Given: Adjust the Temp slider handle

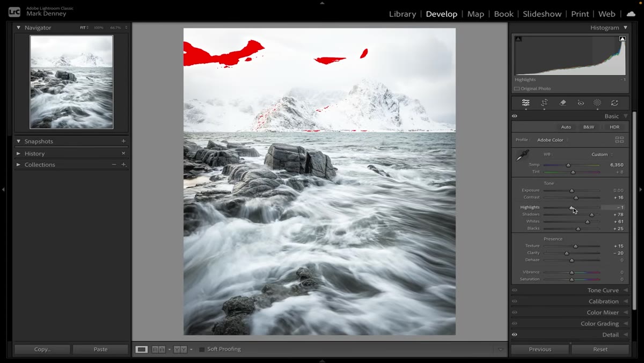Looking at the screenshot, I should click(568, 165).
